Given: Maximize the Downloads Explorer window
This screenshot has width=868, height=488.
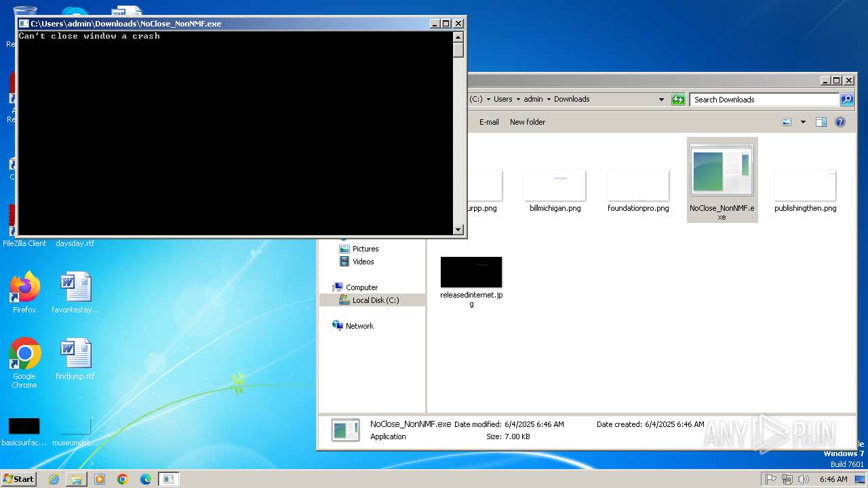Looking at the screenshot, I should click(x=836, y=80).
